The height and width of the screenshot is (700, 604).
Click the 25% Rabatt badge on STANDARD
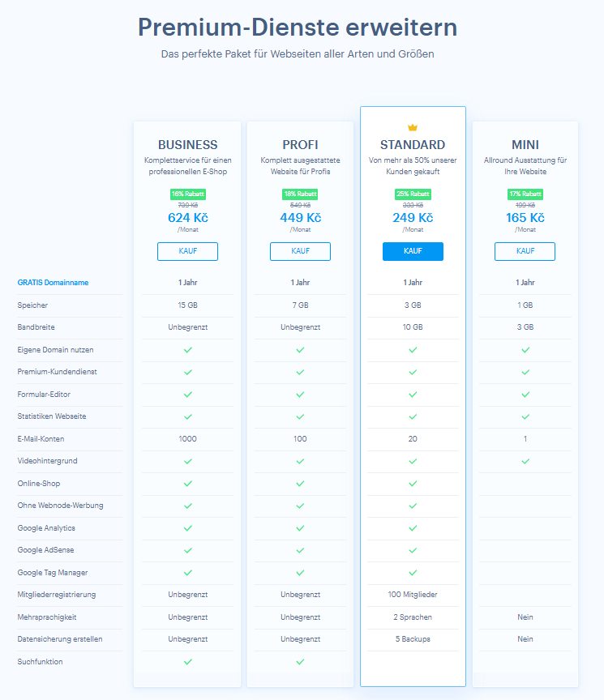point(413,194)
